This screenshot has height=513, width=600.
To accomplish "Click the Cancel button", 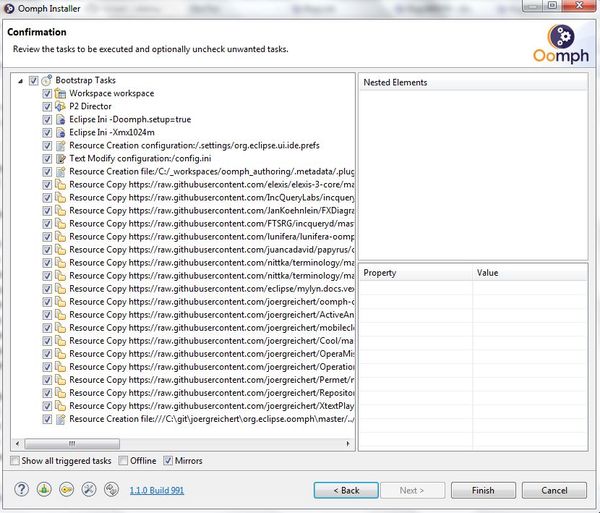I will point(554,490).
